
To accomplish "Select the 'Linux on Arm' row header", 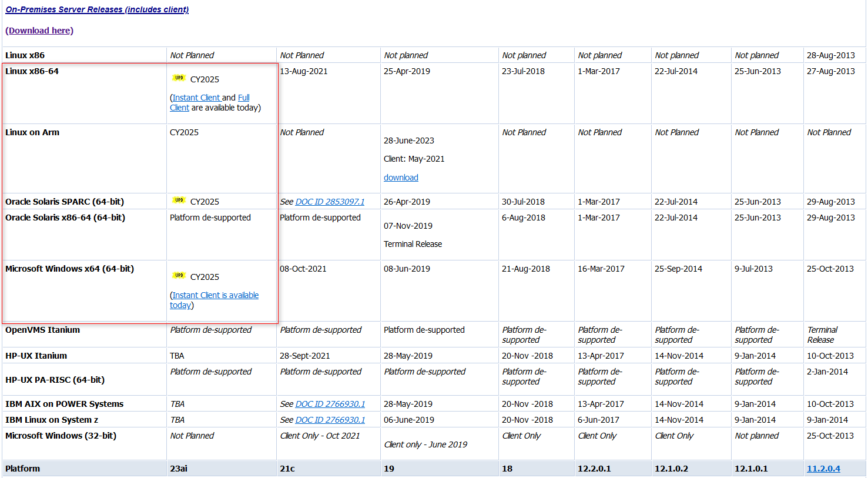I will pos(32,132).
